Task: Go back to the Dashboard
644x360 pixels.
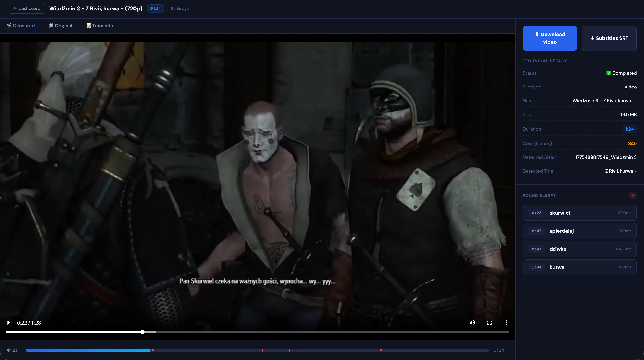Action: click(27, 8)
